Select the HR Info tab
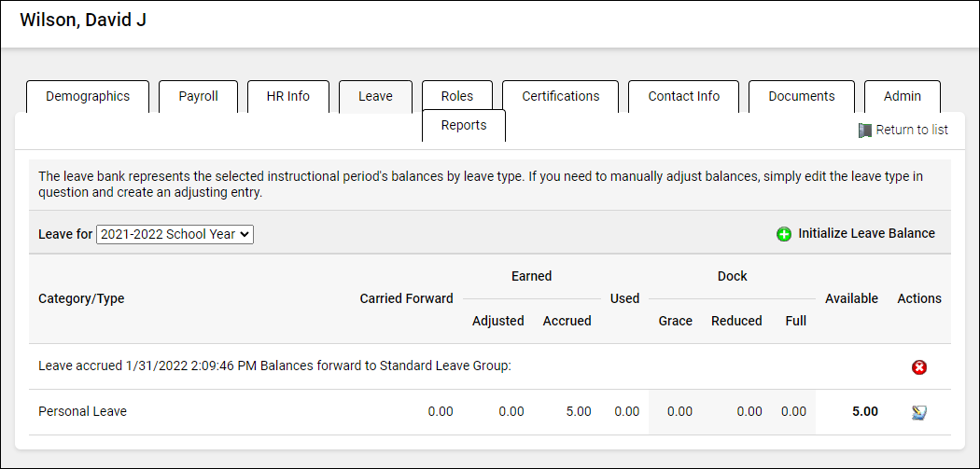This screenshot has width=980, height=469. coord(287,96)
